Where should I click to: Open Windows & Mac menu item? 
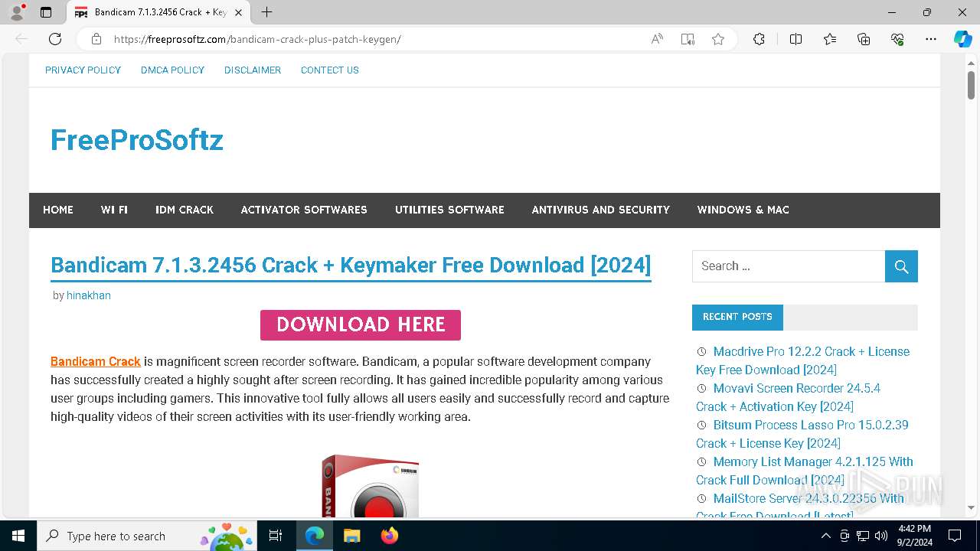point(743,210)
